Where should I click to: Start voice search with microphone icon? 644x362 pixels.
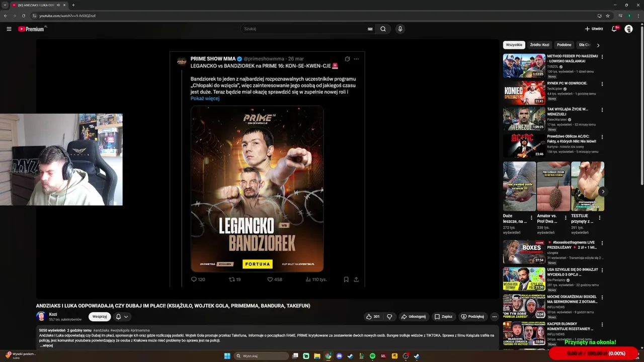(400, 29)
